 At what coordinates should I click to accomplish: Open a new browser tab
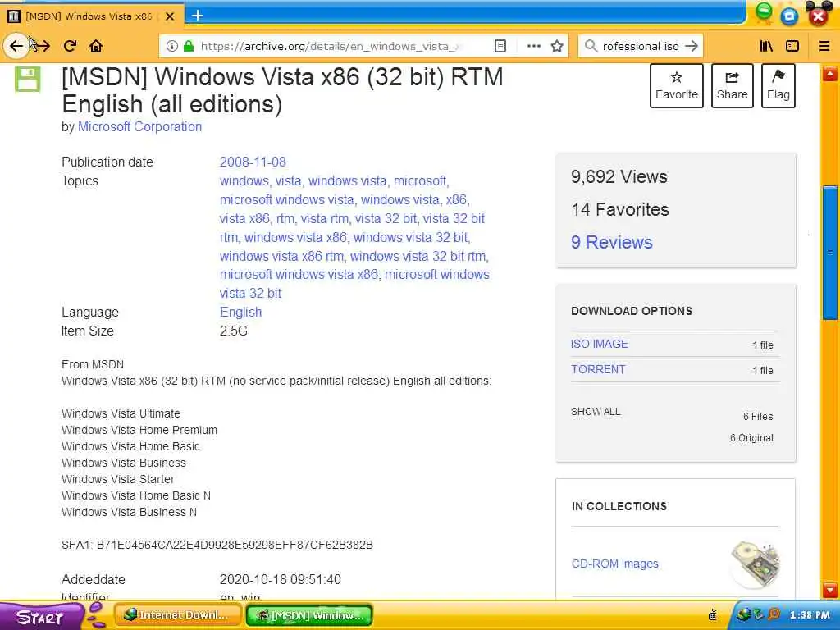[x=198, y=16]
